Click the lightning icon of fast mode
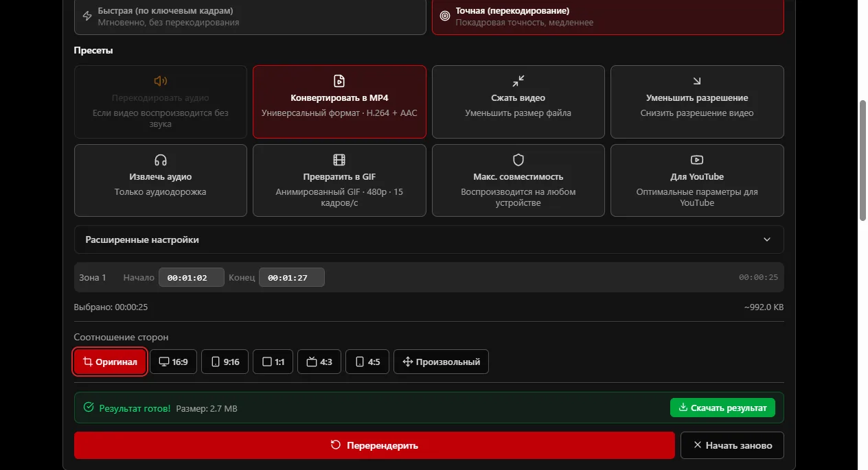Image resolution: width=868 pixels, height=470 pixels. point(87,16)
